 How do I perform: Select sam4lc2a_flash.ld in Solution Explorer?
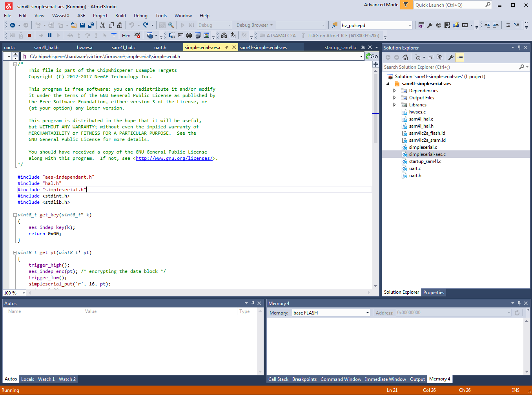coord(427,133)
